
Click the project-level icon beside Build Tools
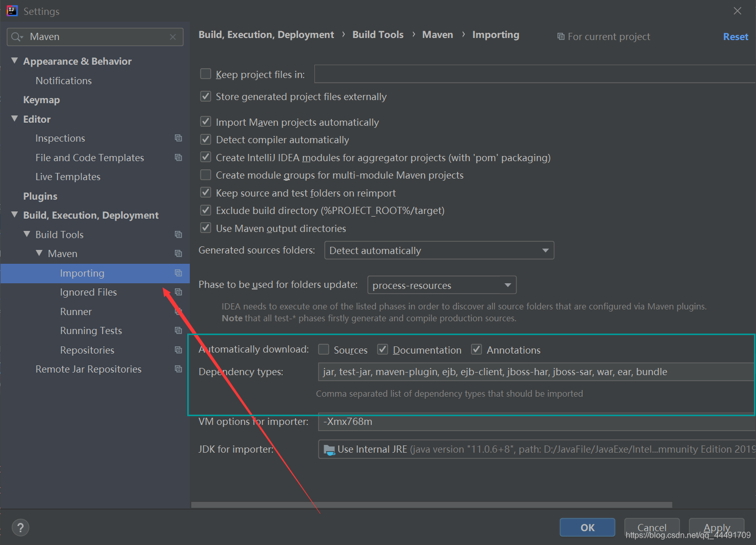tap(178, 235)
